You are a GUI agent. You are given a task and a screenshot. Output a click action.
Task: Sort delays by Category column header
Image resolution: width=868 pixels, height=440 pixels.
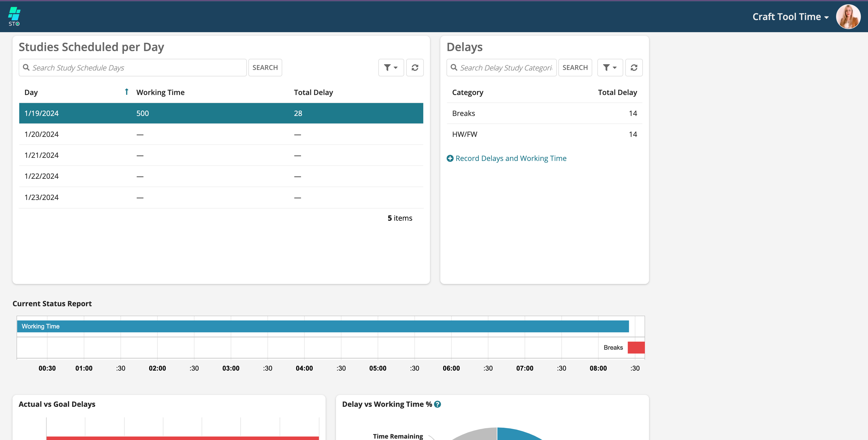coord(468,92)
